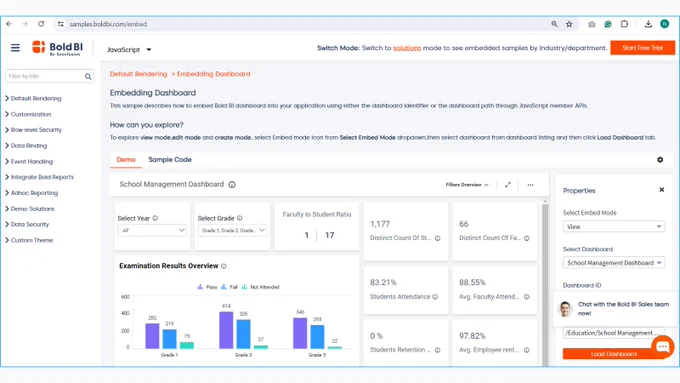Click info icon on Distinct Count Of St card
This screenshot has height=383, width=680.
(438, 238)
